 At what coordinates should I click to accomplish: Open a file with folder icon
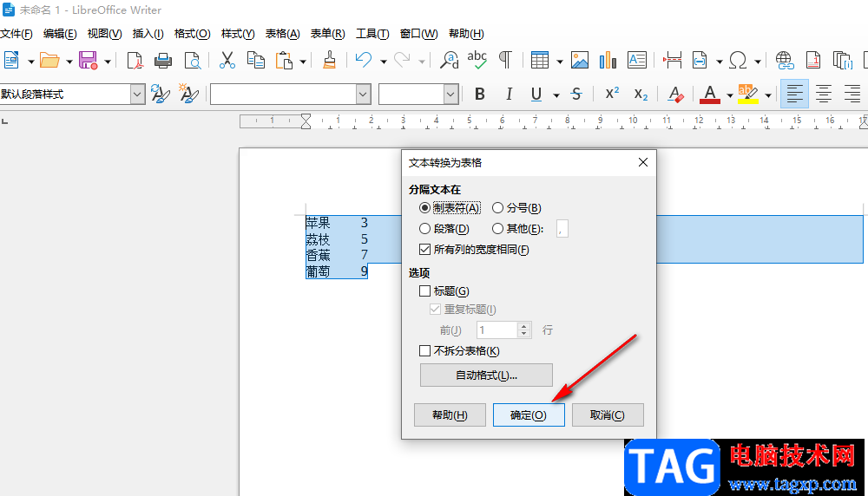49,61
